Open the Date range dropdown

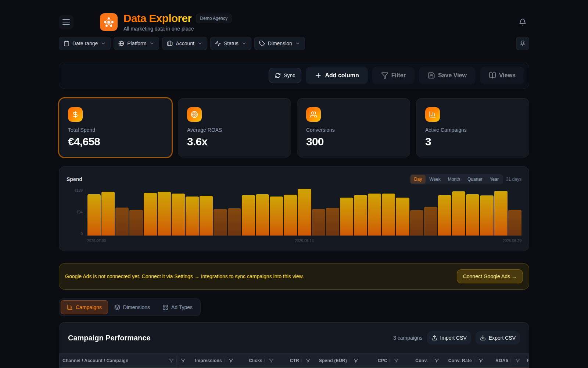click(85, 43)
